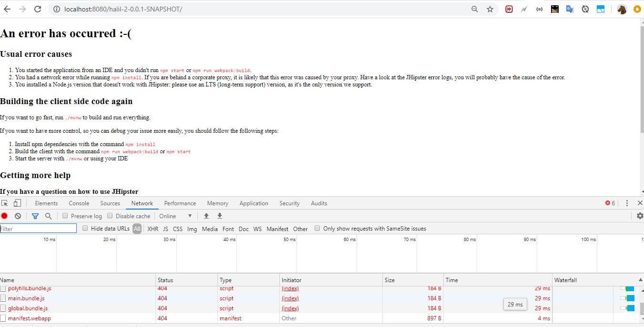Open network search magnifier
This screenshot has width=644, height=327.
pyautogui.click(x=48, y=216)
